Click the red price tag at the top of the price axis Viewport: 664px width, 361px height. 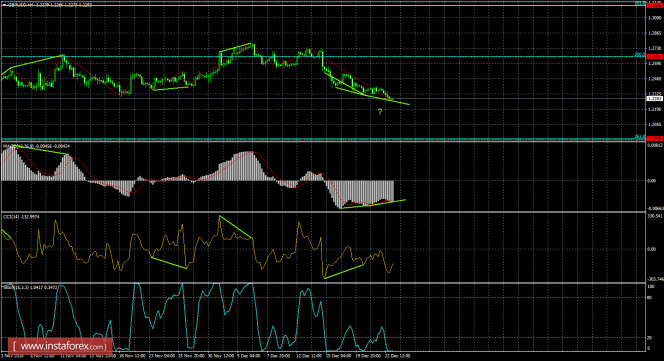[654, 5]
